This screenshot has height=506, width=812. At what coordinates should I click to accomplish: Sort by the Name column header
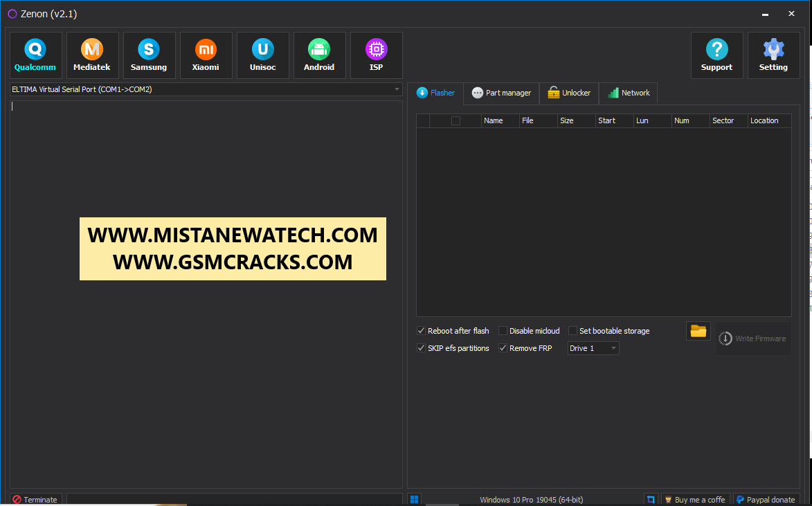point(500,120)
